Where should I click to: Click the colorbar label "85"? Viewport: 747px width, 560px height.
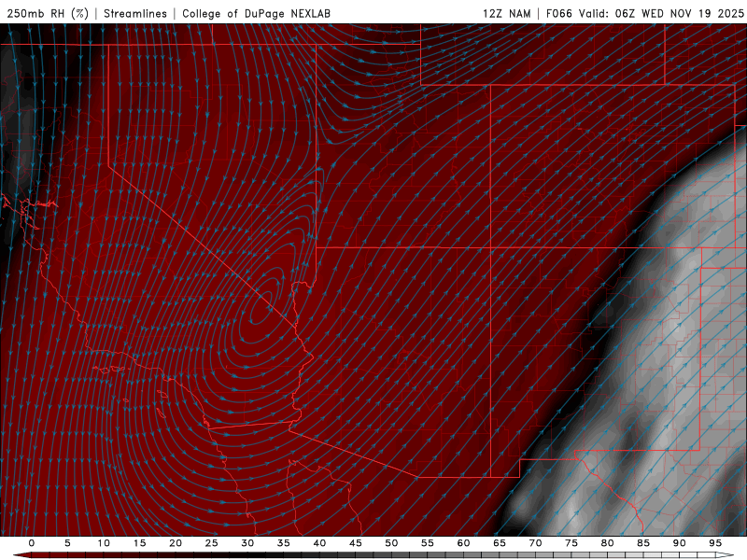[x=643, y=543]
